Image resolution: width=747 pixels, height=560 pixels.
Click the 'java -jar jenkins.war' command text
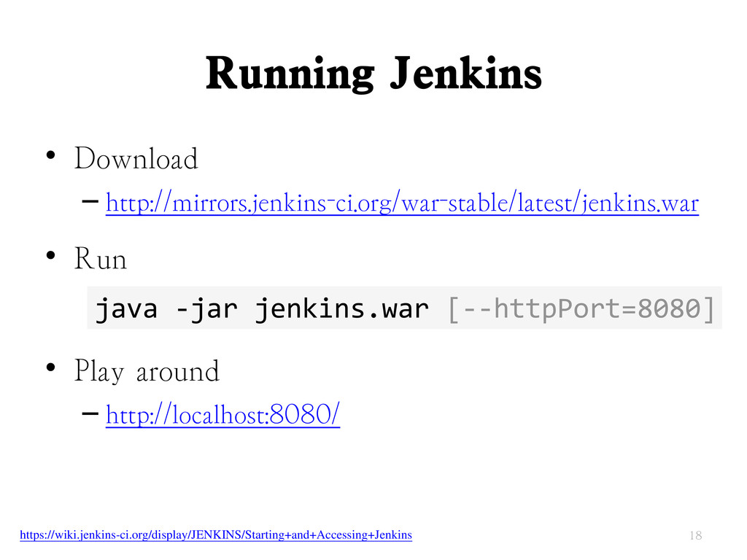point(262,309)
